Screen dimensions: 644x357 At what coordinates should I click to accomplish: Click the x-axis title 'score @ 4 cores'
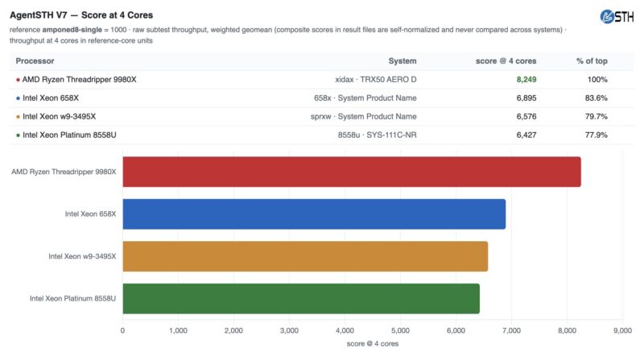pos(373,344)
